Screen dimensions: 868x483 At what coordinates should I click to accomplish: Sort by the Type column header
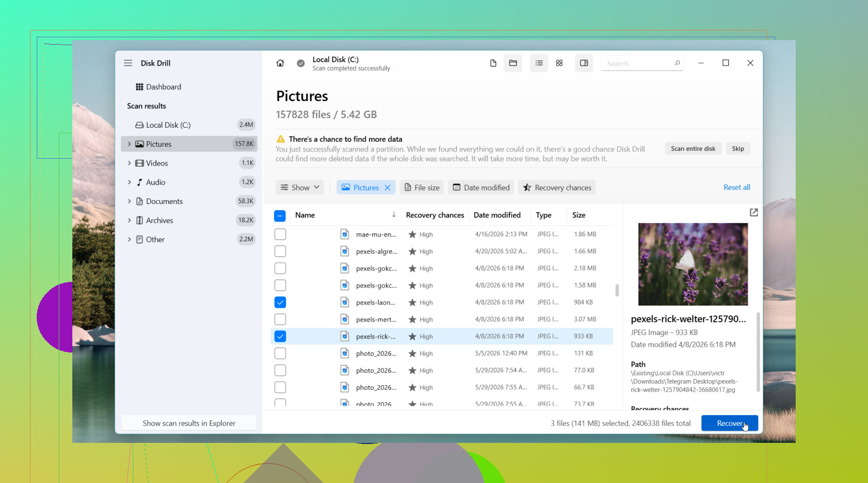tap(544, 215)
